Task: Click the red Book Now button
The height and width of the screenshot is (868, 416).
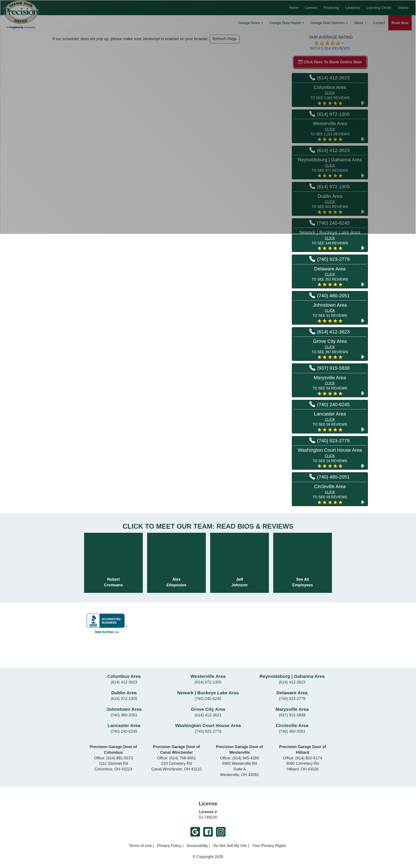Action: click(400, 23)
